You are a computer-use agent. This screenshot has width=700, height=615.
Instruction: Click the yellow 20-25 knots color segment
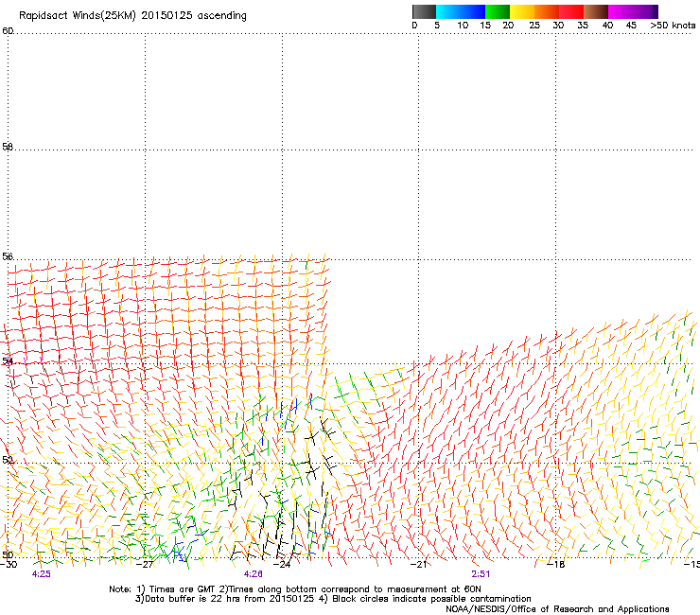(x=522, y=11)
